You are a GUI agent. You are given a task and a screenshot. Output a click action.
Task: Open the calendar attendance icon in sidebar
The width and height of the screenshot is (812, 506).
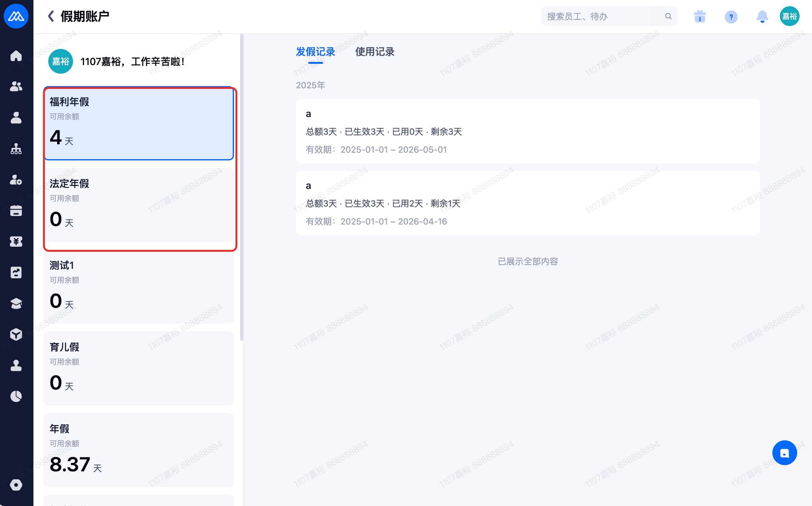(x=16, y=211)
